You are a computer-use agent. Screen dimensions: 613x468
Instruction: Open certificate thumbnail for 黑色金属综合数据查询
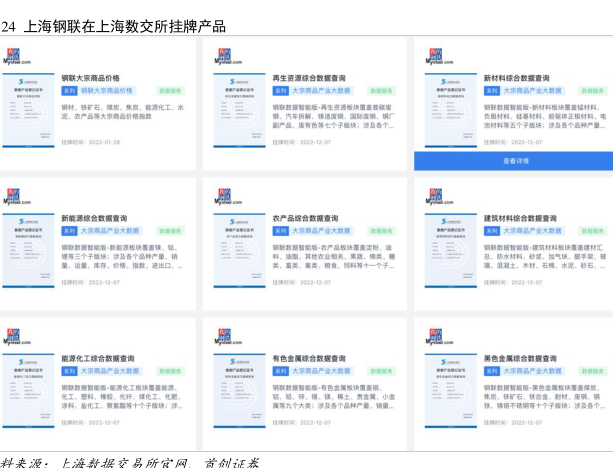pos(451,391)
